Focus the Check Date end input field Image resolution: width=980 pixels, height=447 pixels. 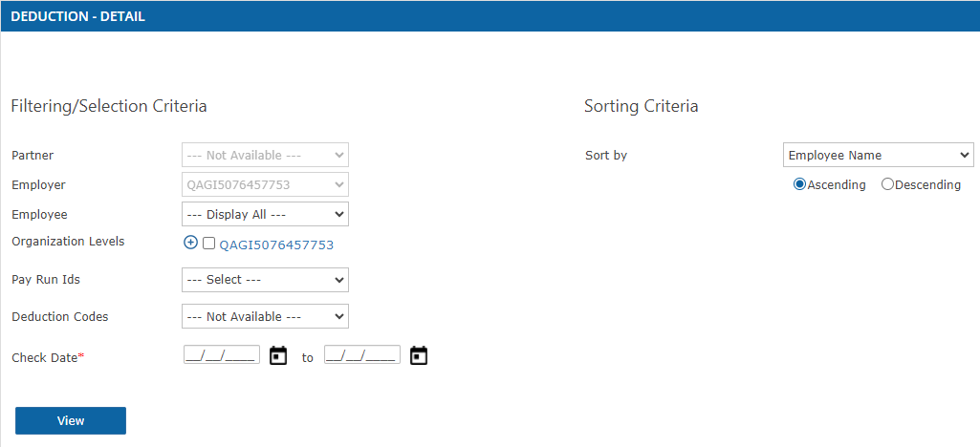pyautogui.click(x=361, y=356)
